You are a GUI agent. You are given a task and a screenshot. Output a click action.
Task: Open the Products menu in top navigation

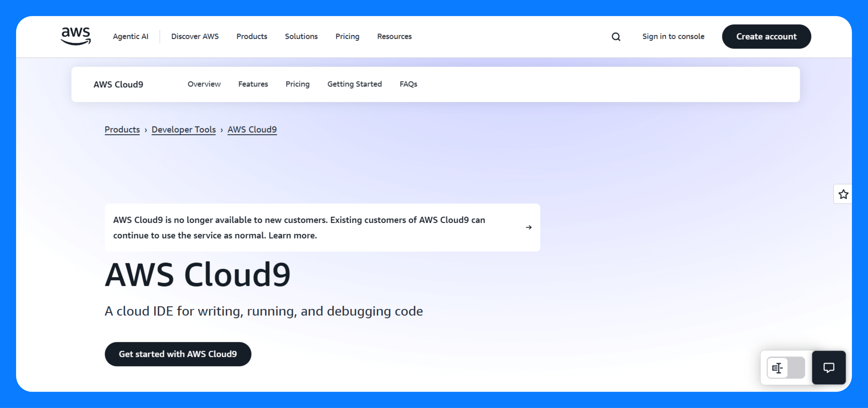251,36
